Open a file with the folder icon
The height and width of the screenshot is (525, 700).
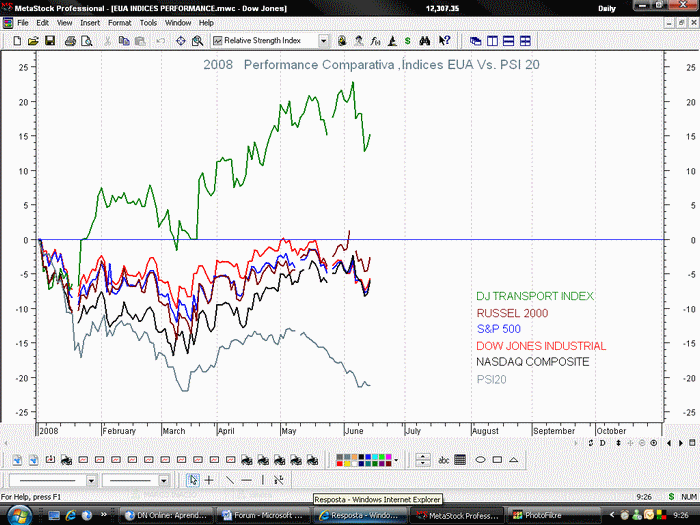click(x=33, y=41)
